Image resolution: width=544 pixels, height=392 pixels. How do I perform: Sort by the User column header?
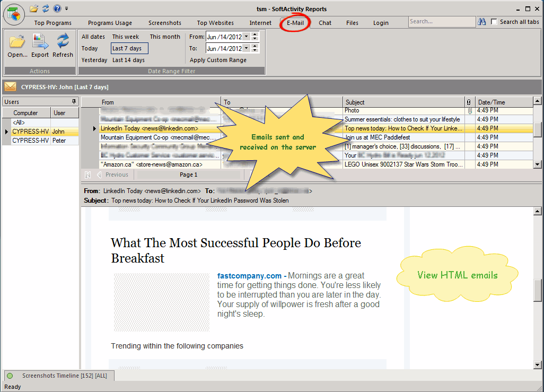click(x=65, y=113)
